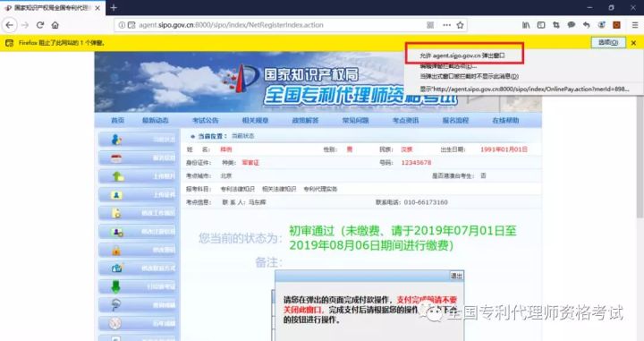Viewport: 644px width, 341px height.
Task: Click sidebar button with orange padlock icon
Action: 137,250
